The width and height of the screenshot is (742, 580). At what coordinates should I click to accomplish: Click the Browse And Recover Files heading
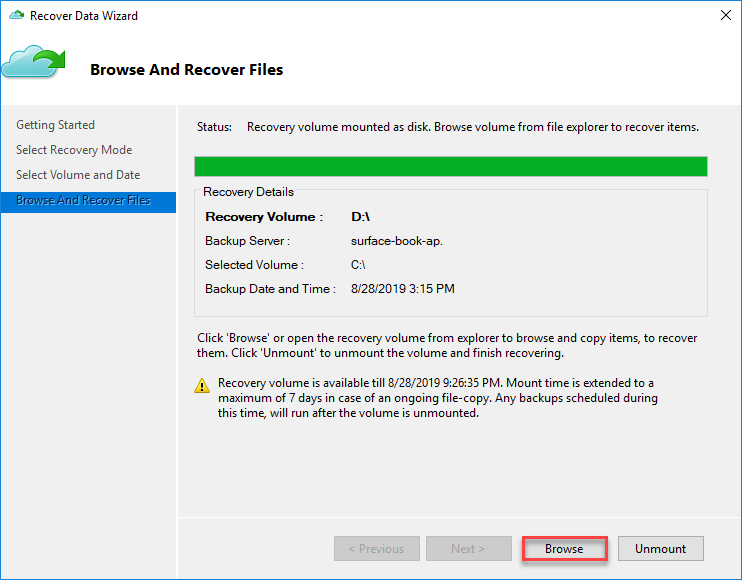click(186, 70)
